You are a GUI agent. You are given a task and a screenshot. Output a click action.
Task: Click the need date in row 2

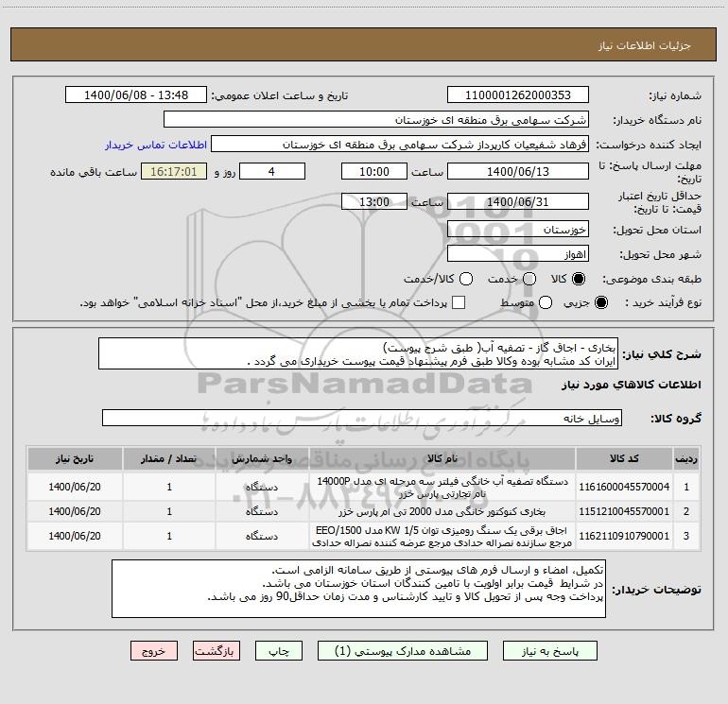click(75, 511)
